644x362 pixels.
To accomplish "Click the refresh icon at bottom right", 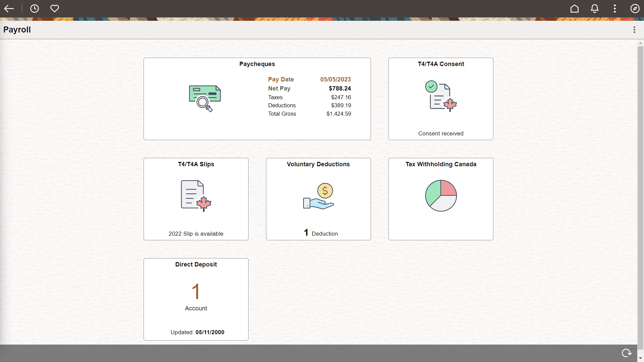I will 627,353.
